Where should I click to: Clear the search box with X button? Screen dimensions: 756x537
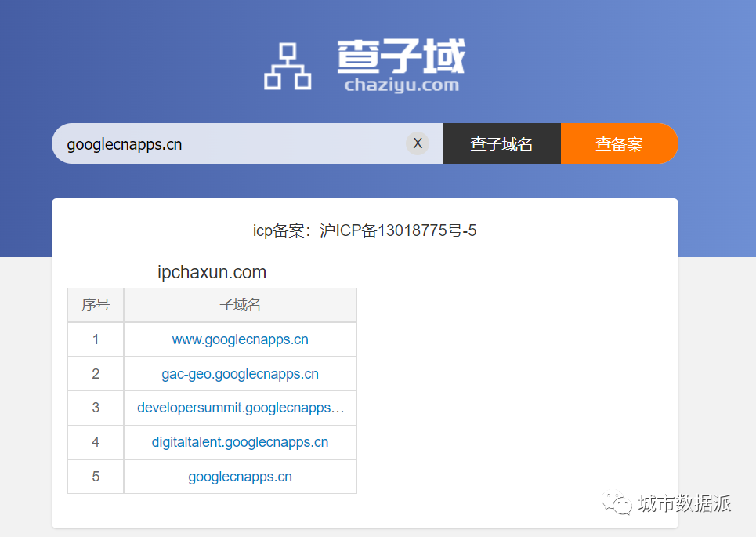point(418,143)
